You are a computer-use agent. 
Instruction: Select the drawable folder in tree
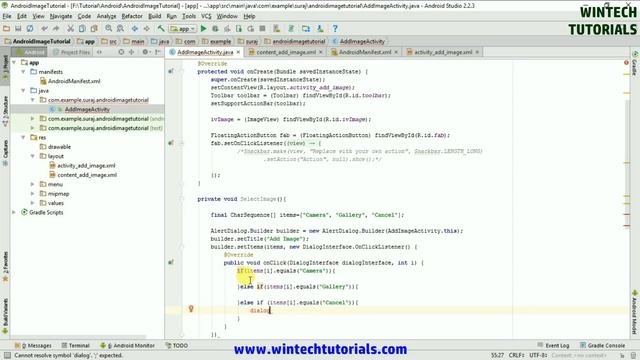pyautogui.click(x=59, y=147)
